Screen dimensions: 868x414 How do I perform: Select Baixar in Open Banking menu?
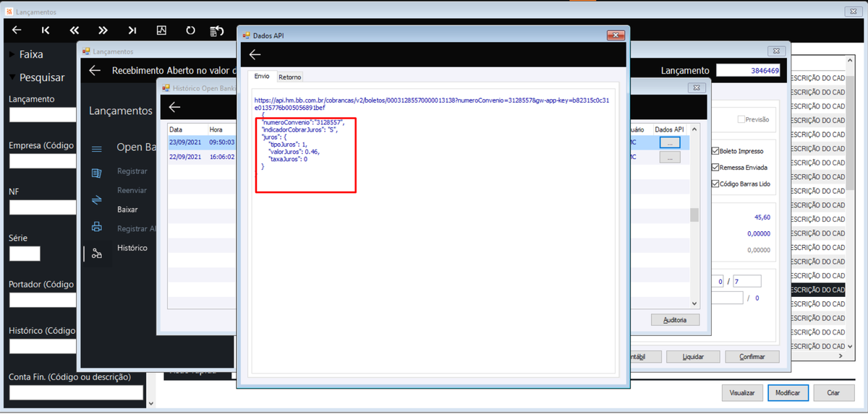(127, 210)
